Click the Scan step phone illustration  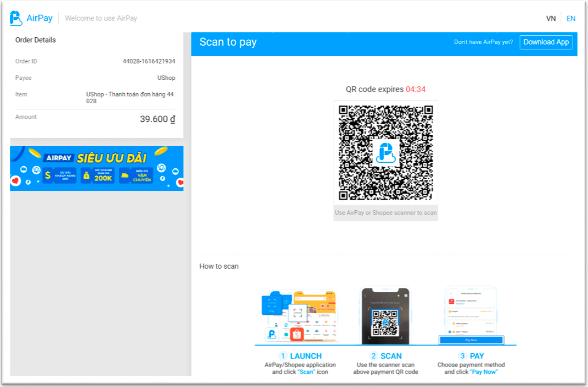[386, 316]
